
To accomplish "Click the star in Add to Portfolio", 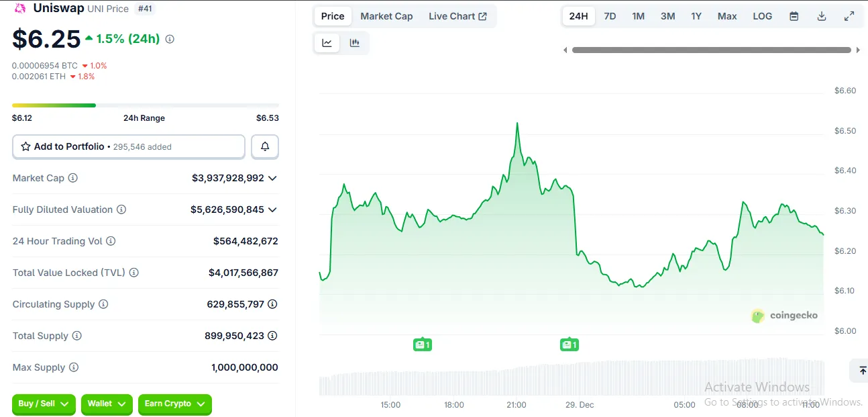I will [x=25, y=146].
